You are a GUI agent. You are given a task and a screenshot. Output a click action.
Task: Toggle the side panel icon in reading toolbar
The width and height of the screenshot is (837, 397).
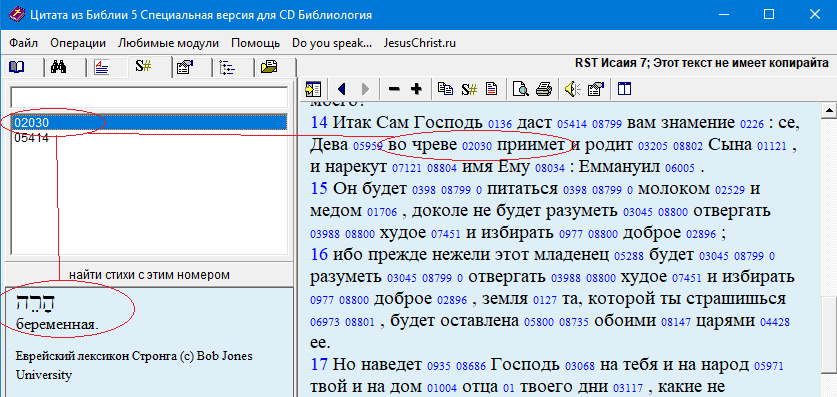(313, 89)
